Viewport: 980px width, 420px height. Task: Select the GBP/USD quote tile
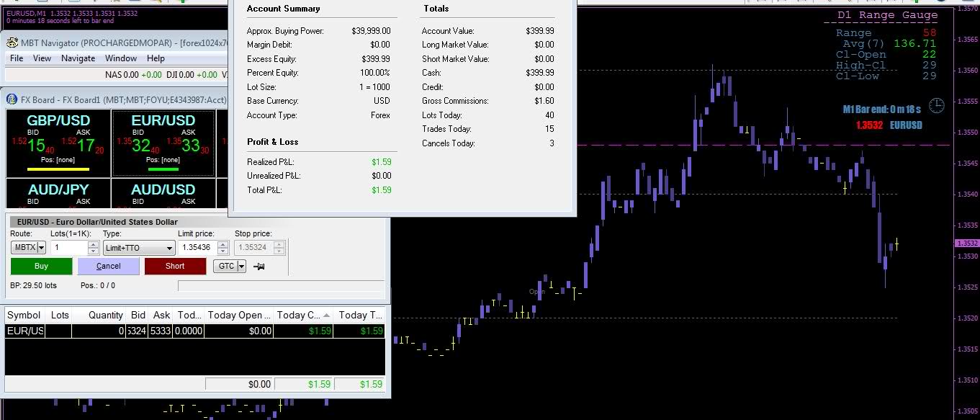[58, 143]
